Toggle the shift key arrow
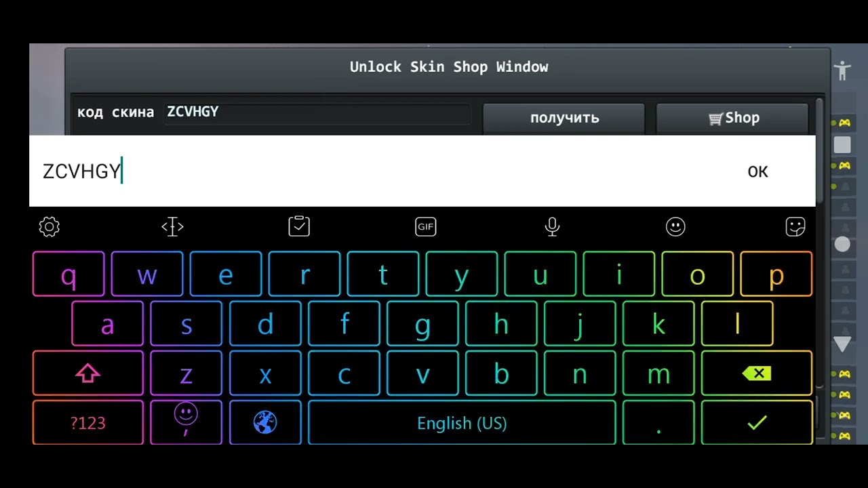The width and height of the screenshot is (868, 488). 88,373
